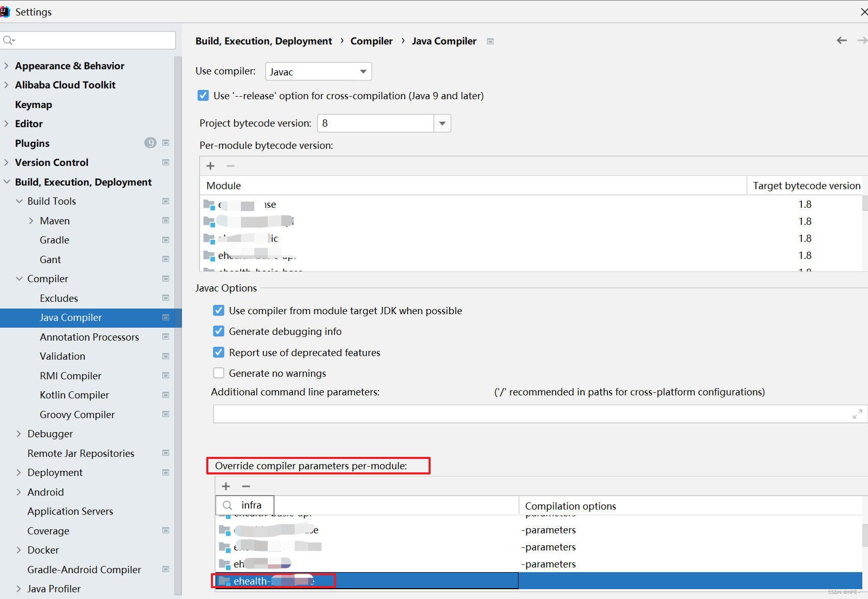Collapse Build, Execution, Deployment node

point(7,182)
